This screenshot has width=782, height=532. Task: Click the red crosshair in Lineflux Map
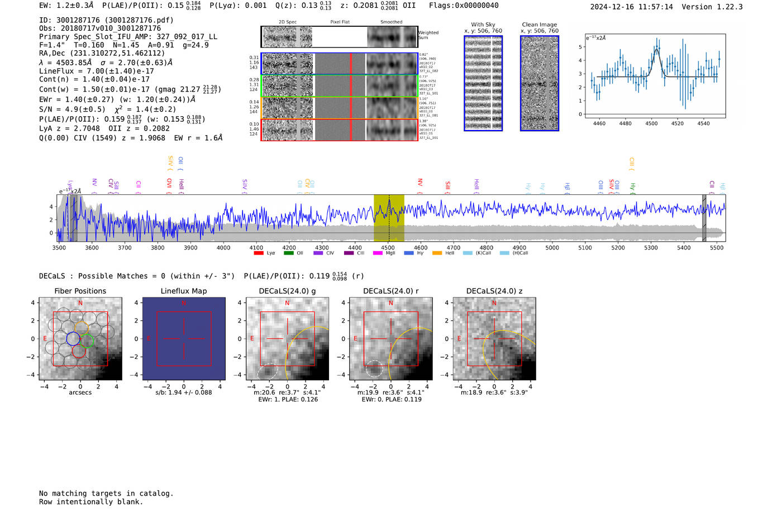[184, 338]
